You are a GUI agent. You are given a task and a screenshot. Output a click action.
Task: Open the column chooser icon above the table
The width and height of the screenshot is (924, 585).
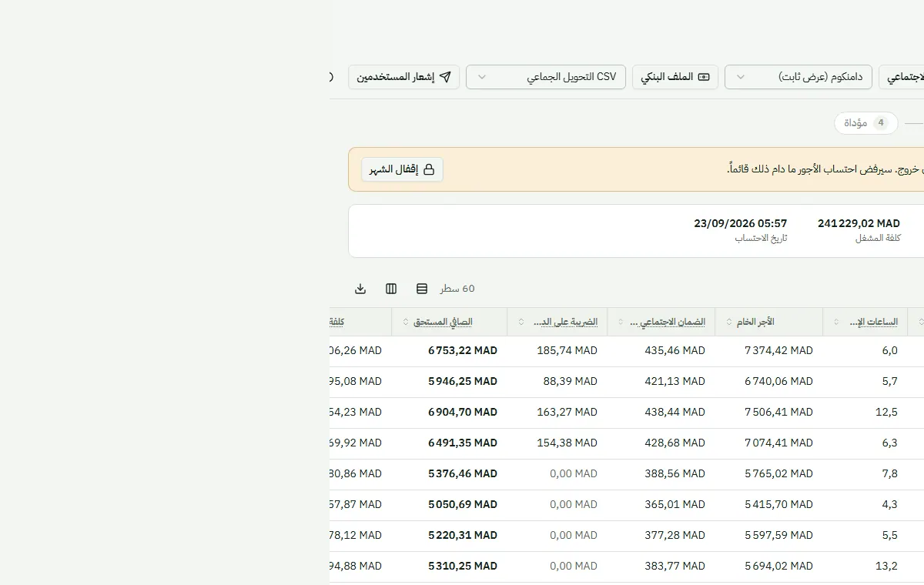391,289
